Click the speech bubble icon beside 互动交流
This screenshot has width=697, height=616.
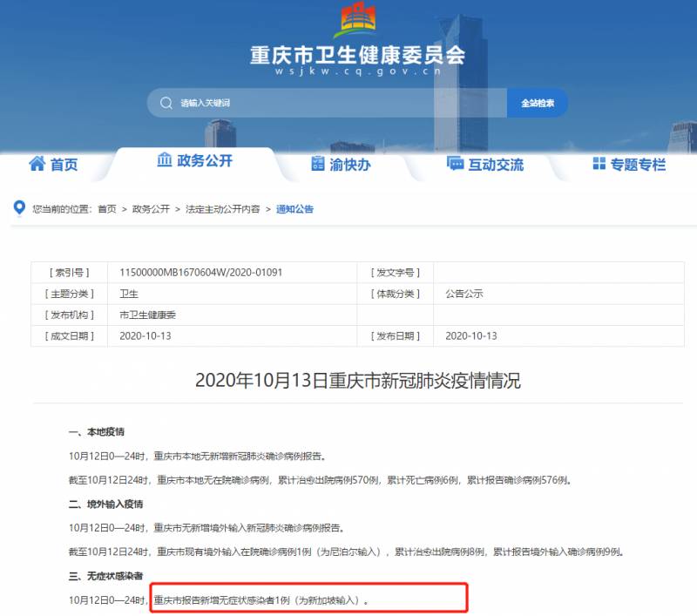tap(456, 163)
